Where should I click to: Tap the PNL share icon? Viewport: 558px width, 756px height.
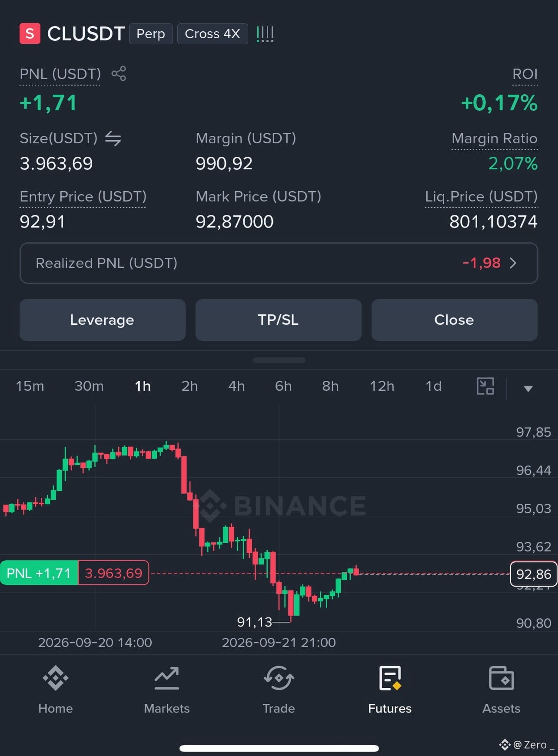(x=119, y=74)
